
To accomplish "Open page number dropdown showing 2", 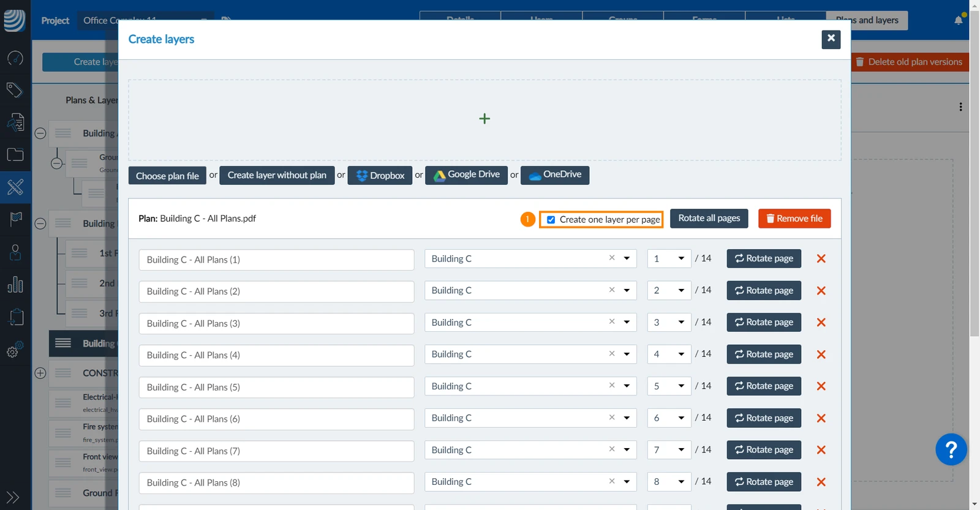I will tap(669, 290).
